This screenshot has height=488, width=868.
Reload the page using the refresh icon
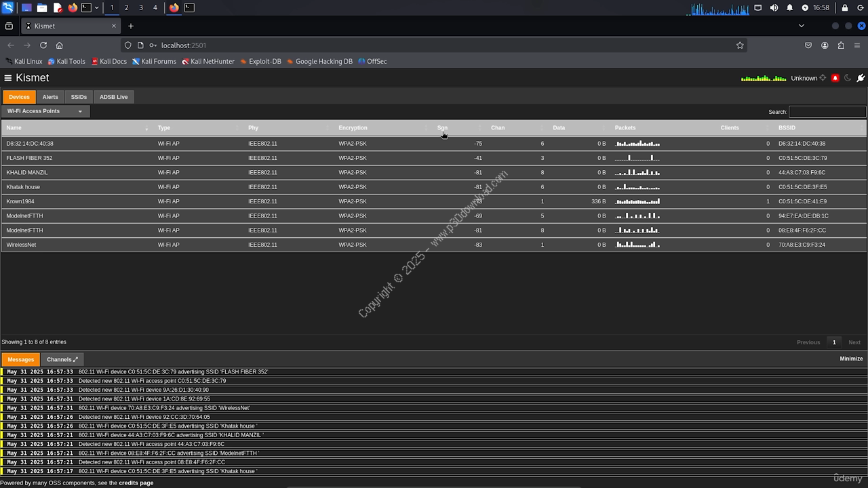[x=43, y=45]
